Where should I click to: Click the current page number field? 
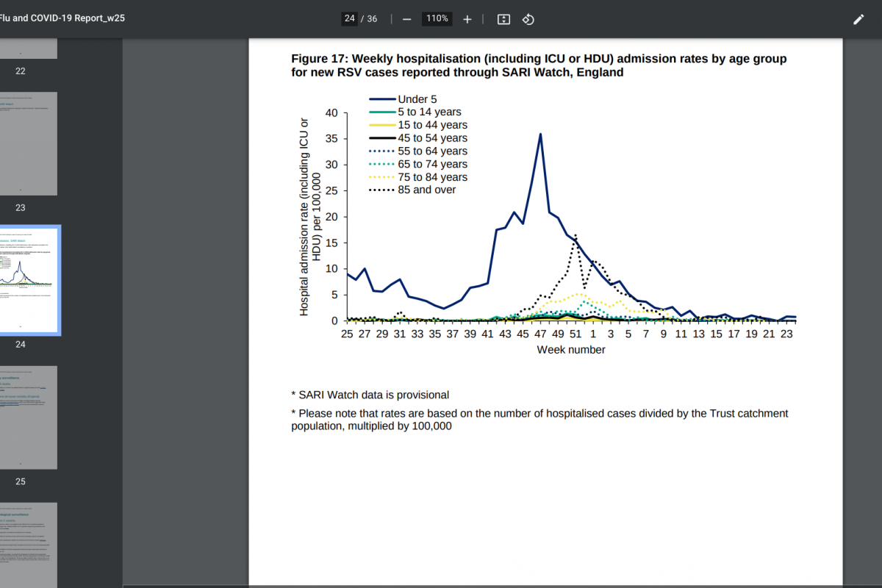pyautogui.click(x=349, y=18)
